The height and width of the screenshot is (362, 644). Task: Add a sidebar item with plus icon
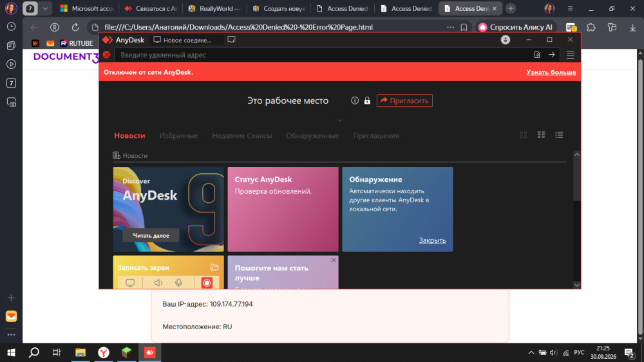(12, 298)
